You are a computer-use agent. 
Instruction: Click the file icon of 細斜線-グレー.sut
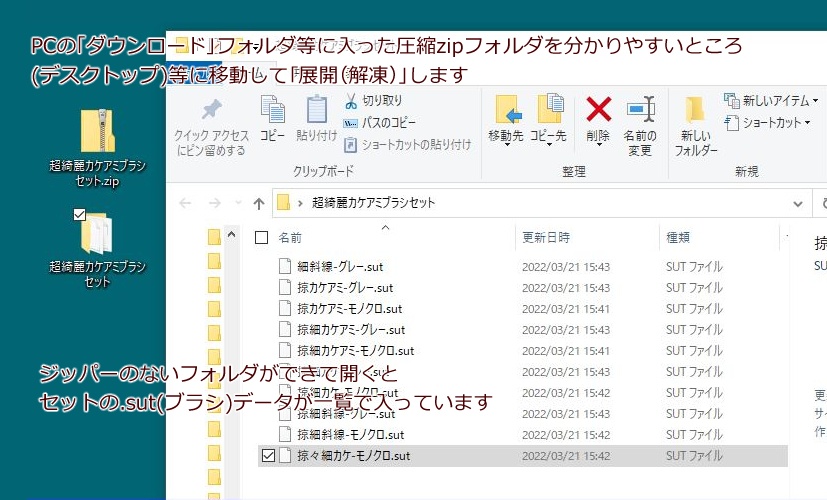pyautogui.click(x=285, y=266)
